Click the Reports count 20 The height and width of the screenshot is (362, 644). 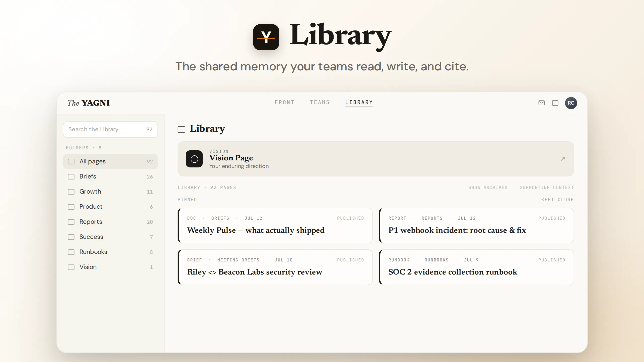point(150,222)
